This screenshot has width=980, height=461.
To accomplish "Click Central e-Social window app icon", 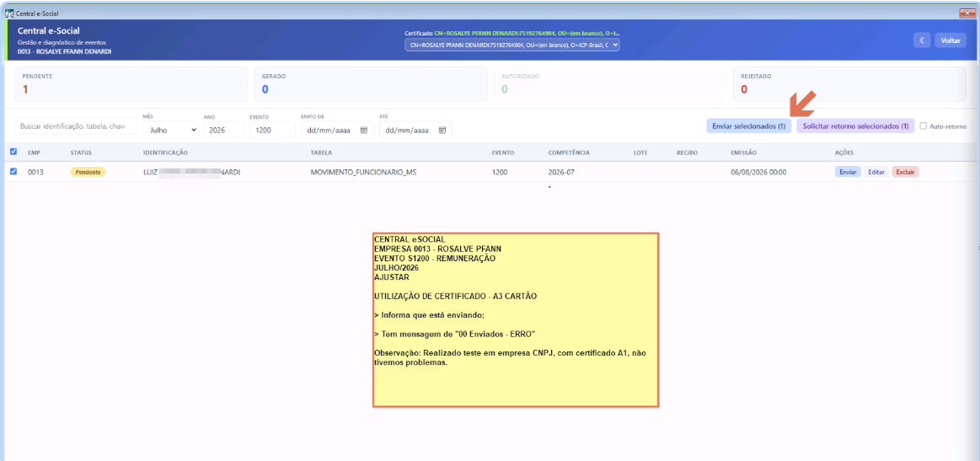I will [x=8, y=13].
